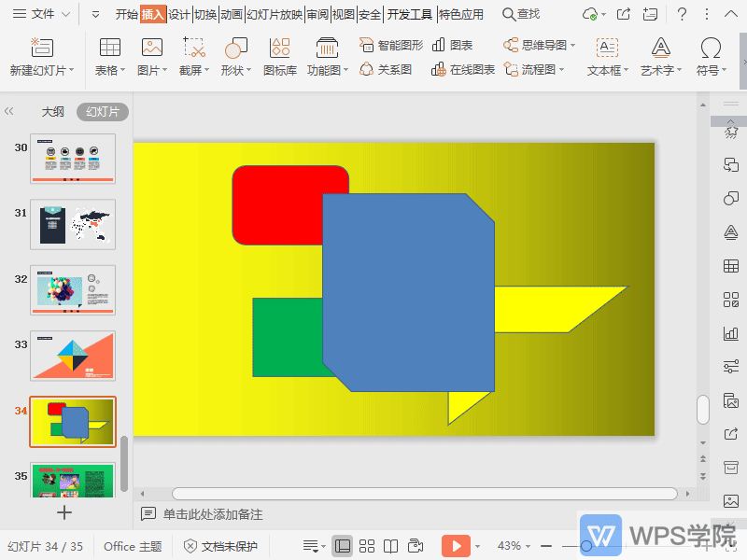Switch to normal view in status bar

point(343,546)
